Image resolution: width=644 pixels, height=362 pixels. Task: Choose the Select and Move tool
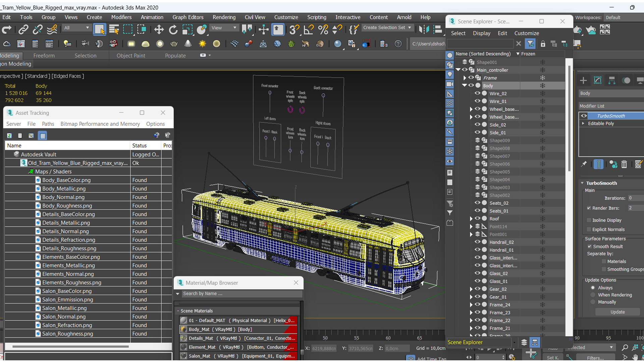click(159, 30)
